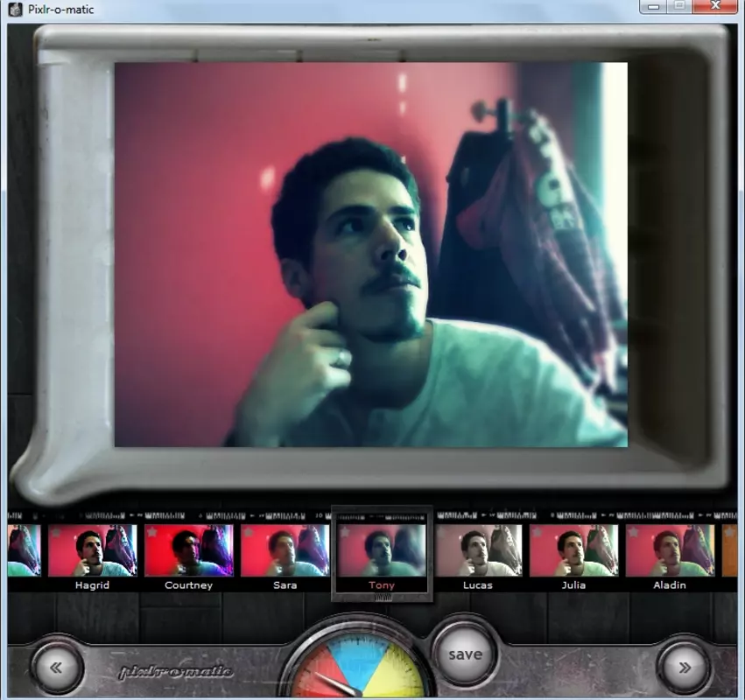The image size is (745, 700).
Task: Apply the Sara filter thumbnail
Action: (x=285, y=550)
